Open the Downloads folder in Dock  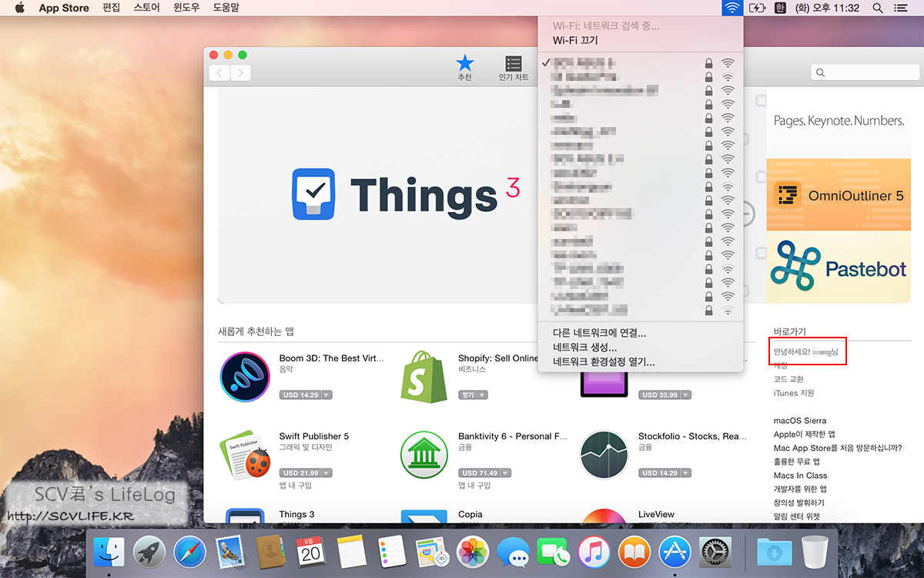(x=773, y=552)
